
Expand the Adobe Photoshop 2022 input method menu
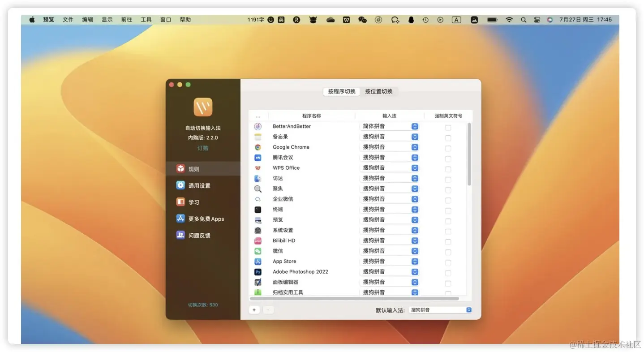click(389, 272)
